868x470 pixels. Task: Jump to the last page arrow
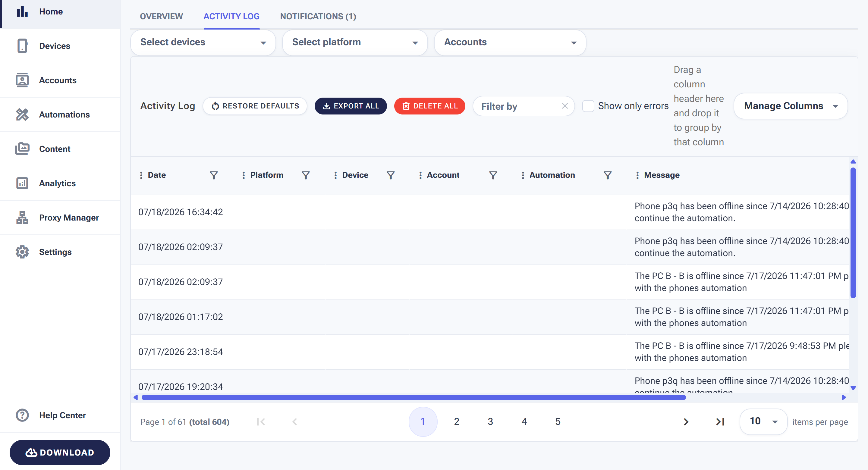(x=720, y=422)
